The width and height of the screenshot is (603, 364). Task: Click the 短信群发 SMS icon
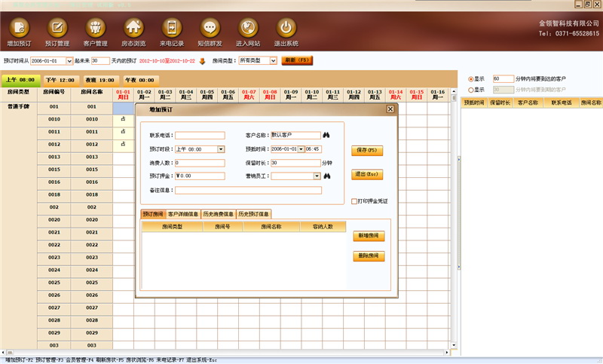pyautogui.click(x=210, y=28)
